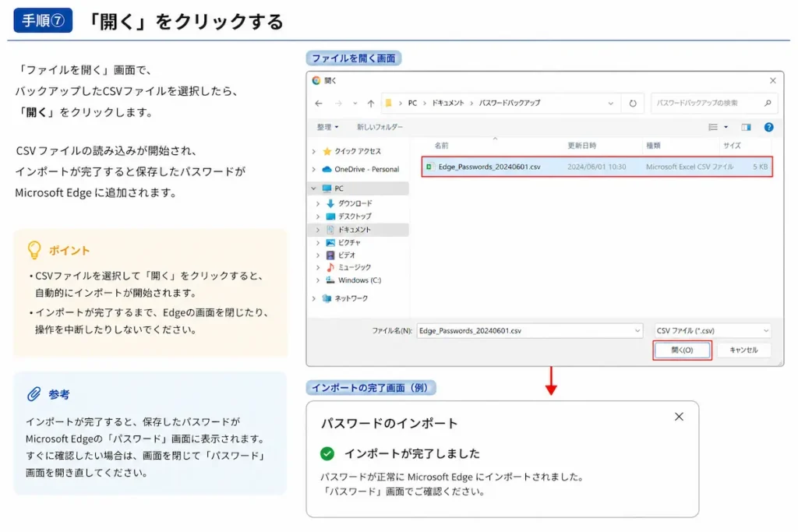Expand the address bar history dropdown
The width and height of the screenshot is (798, 532).
(x=611, y=104)
